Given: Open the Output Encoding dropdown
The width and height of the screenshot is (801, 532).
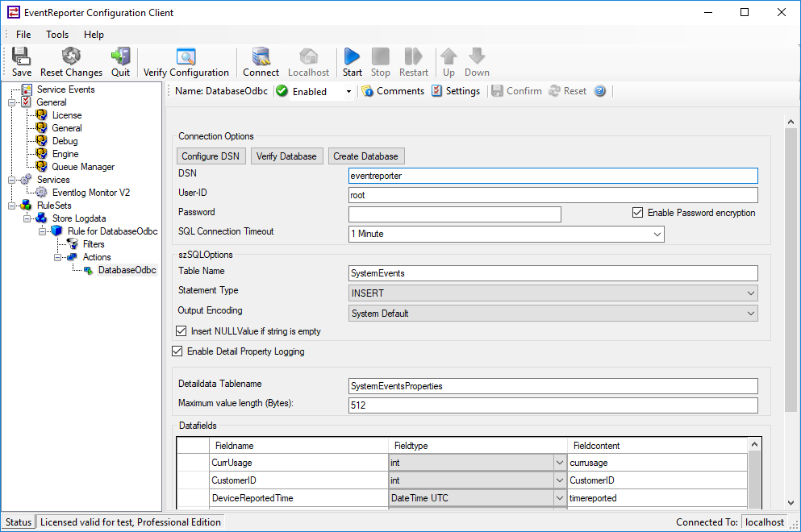Looking at the screenshot, I should coord(751,314).
